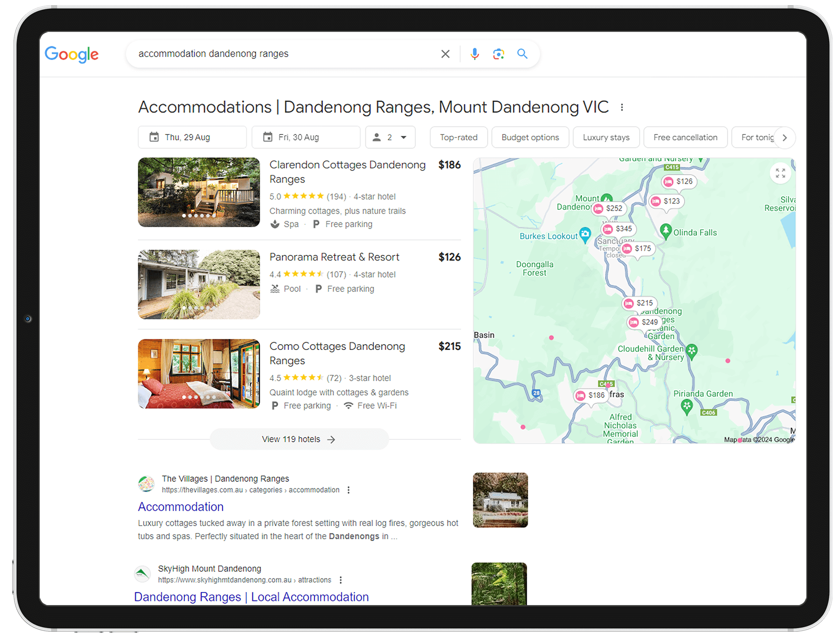This screenshot has width=840, height=643.
Task: Select the $345 map price pin
Action: coord(618,229)
